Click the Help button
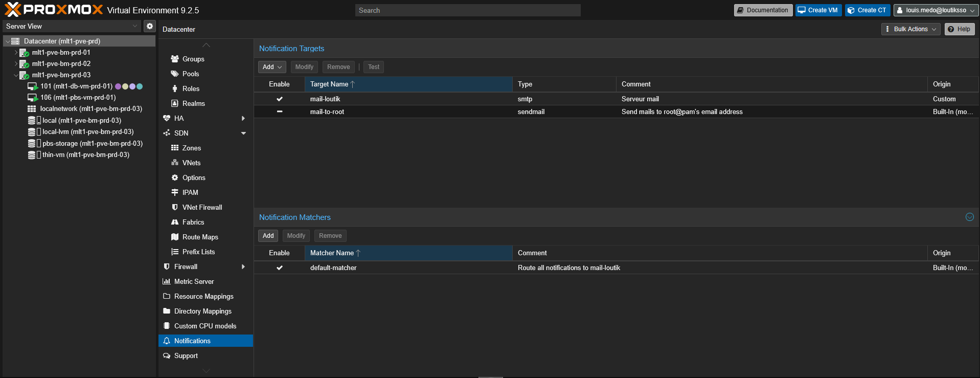980x378 pixels. tap(959, 29)
